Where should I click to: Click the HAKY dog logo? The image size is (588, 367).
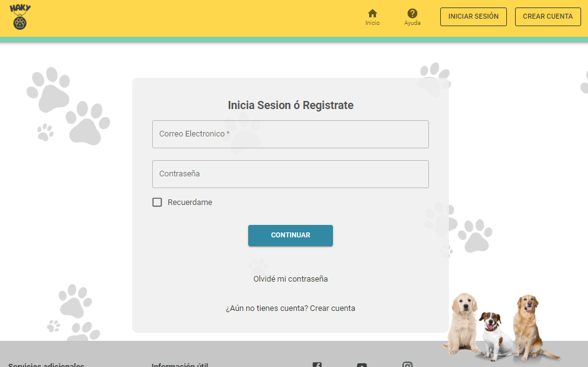[x=19, y=16]
